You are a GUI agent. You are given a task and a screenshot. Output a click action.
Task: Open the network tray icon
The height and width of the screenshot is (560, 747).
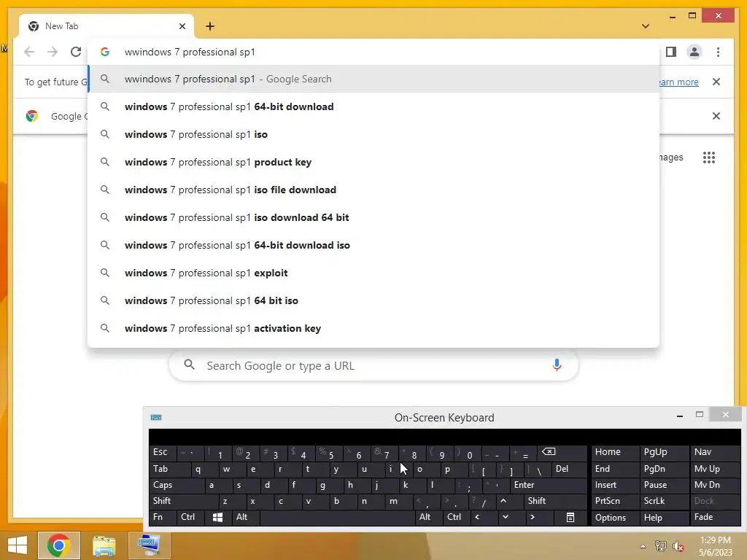(661, 546)
